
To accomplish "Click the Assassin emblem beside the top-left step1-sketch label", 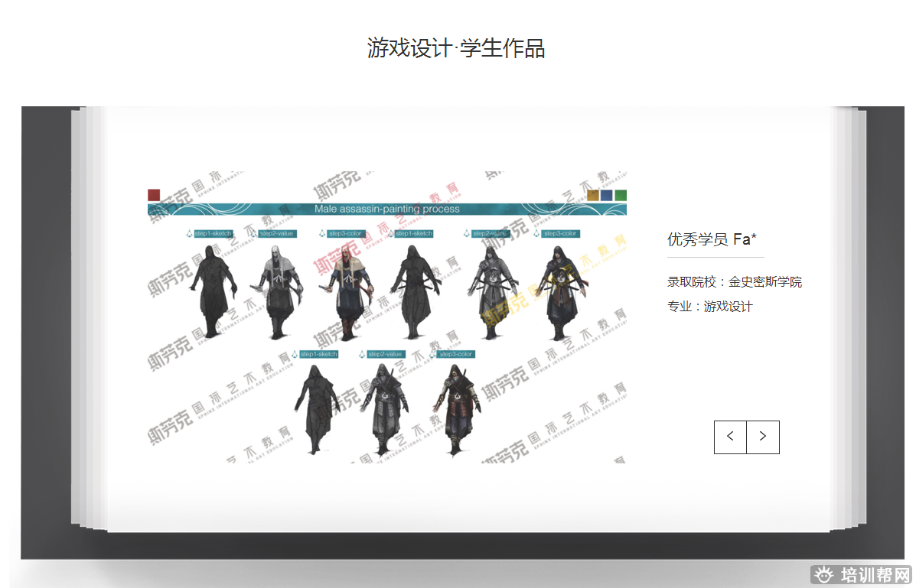I will (187, 234).
